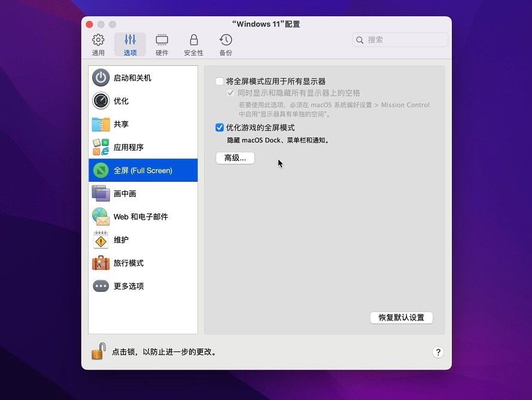The height and width of the screenshot is (400, 532).
Task: Toggle 同时显示和隐藏所有显示器上的空格 checkbox
Action: [x=231, y=93]
